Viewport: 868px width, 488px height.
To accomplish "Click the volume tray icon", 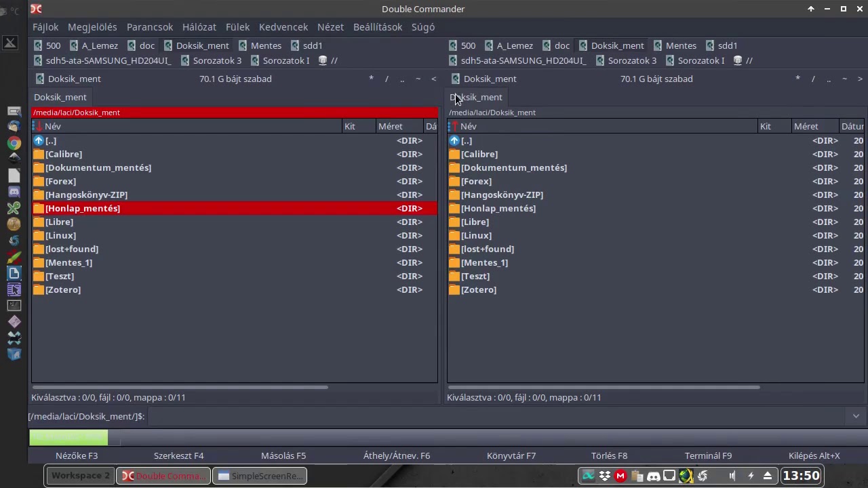I will 733,476.
